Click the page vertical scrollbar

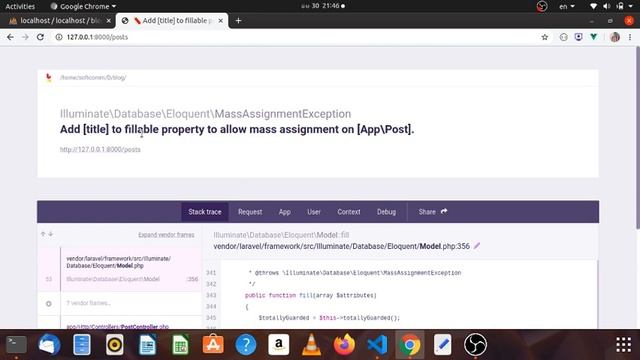pos(638,138)
